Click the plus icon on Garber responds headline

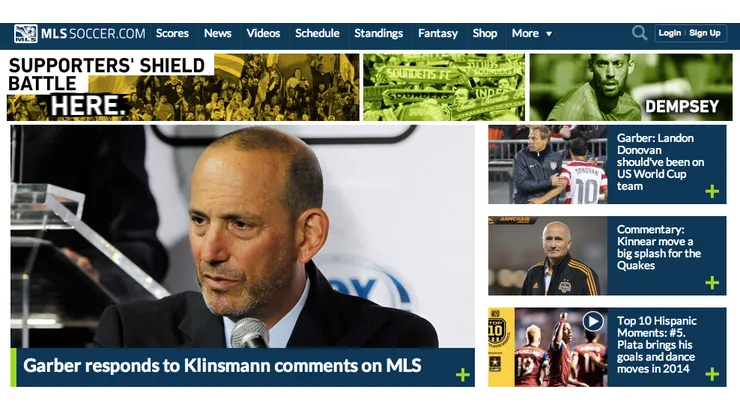[462, 375]
